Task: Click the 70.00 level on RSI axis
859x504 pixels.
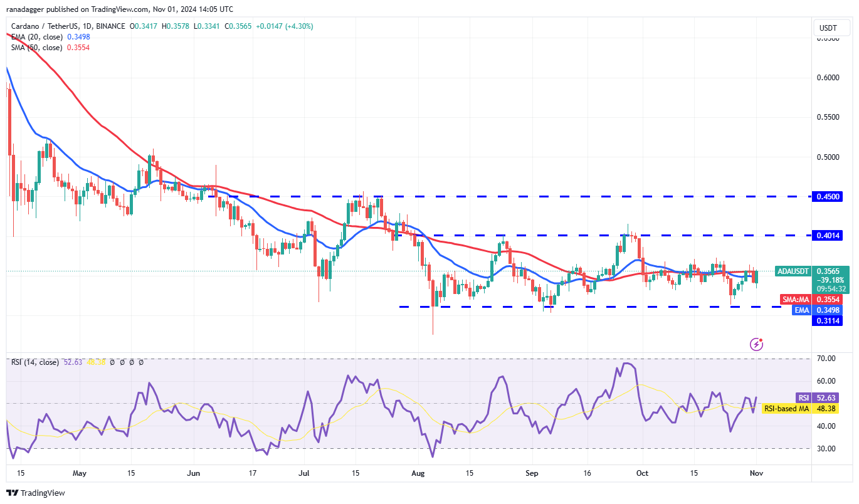Action: [x=826, y=359]
